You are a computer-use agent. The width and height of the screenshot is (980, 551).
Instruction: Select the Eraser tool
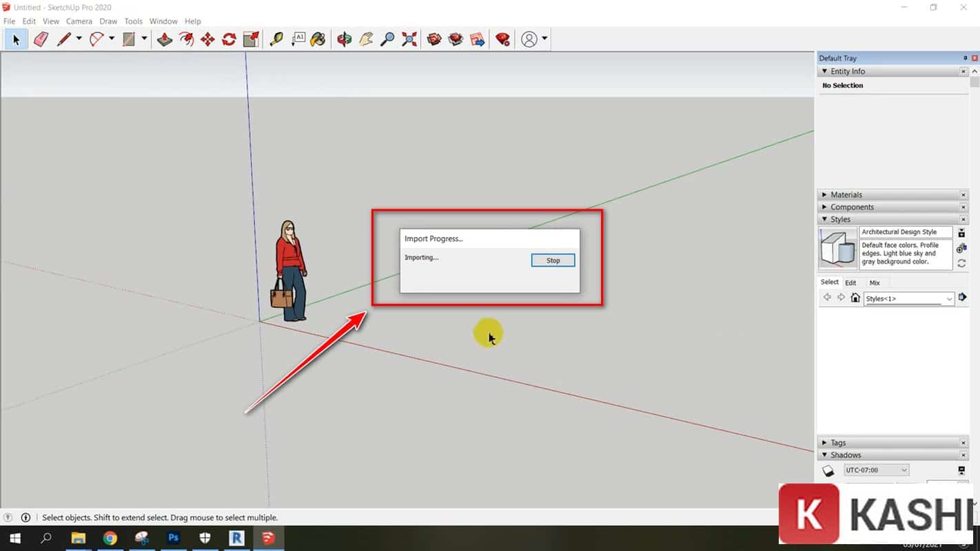point(41,39)
